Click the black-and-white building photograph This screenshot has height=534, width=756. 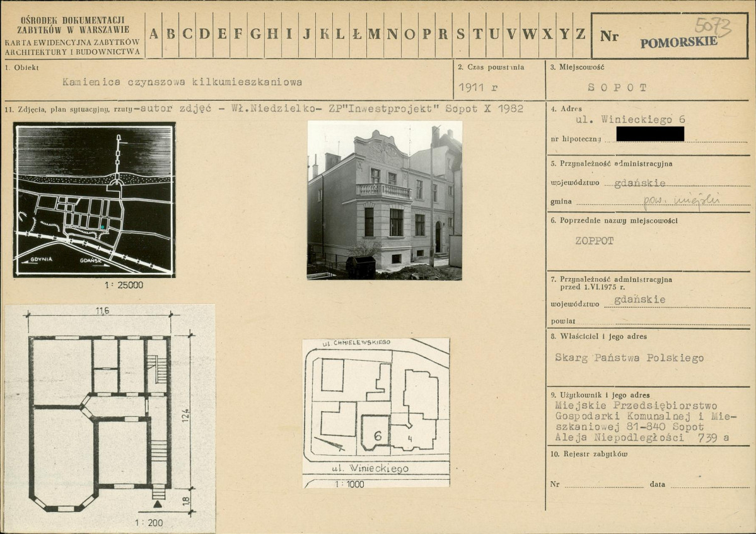tap(384, 200)
